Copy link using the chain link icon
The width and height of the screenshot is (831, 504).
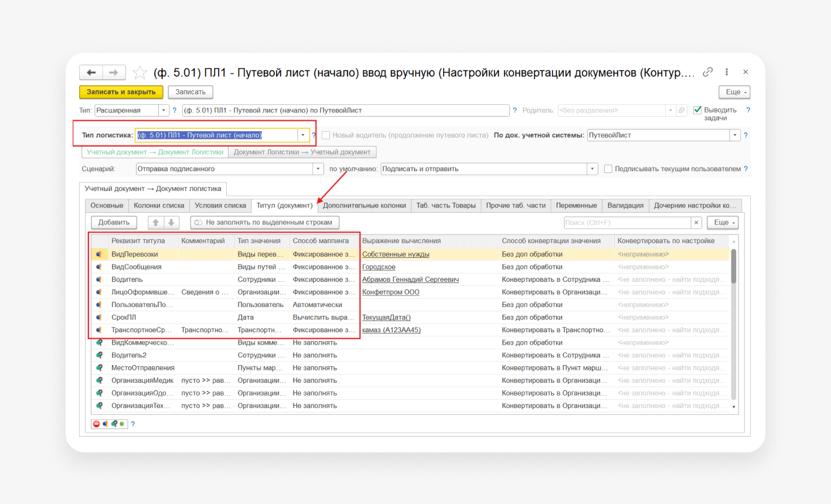(x=708, y=72)
